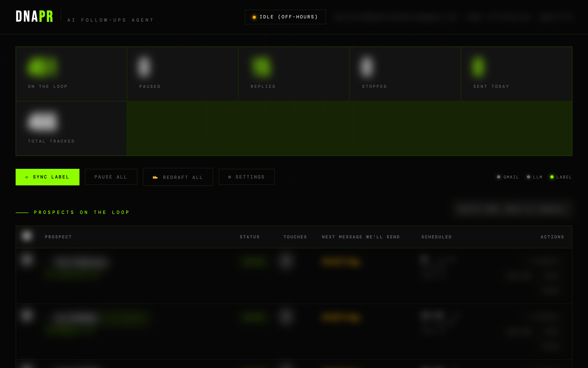The image size is (588, 368).
Task: Click the Touches column header
Action: point(295,237)
